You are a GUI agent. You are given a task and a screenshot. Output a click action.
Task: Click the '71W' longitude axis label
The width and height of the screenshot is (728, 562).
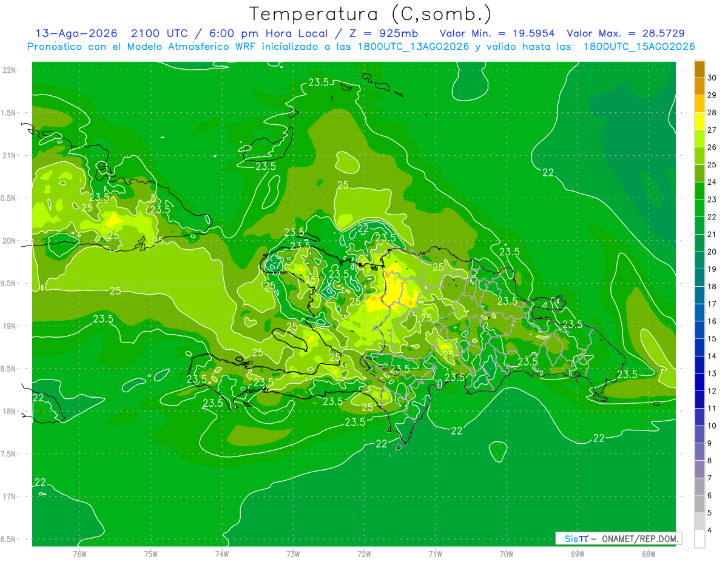(x=435, y=554)
